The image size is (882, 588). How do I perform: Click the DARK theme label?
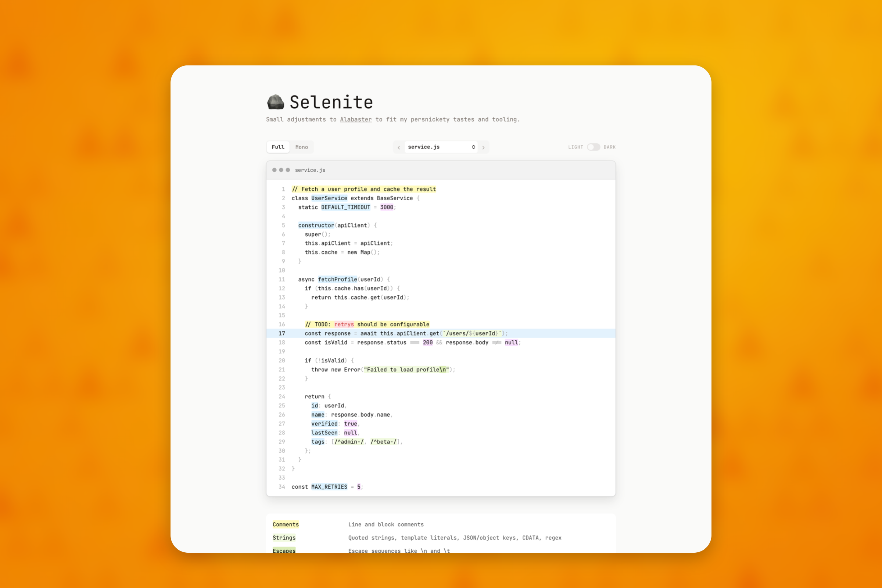[x=610, y=147]
